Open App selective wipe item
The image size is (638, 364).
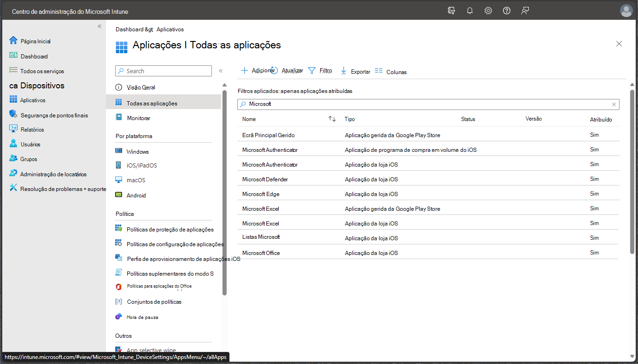[x=151, y=350]
